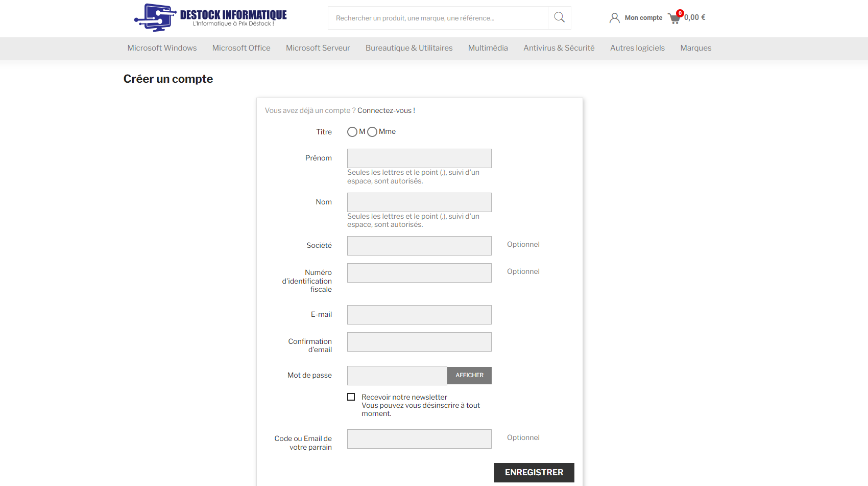Click the magnifying glass search icon
Image resolution: width=868 pixels, height=486 pixels.
pyautogui.click(x=559, y=18)
